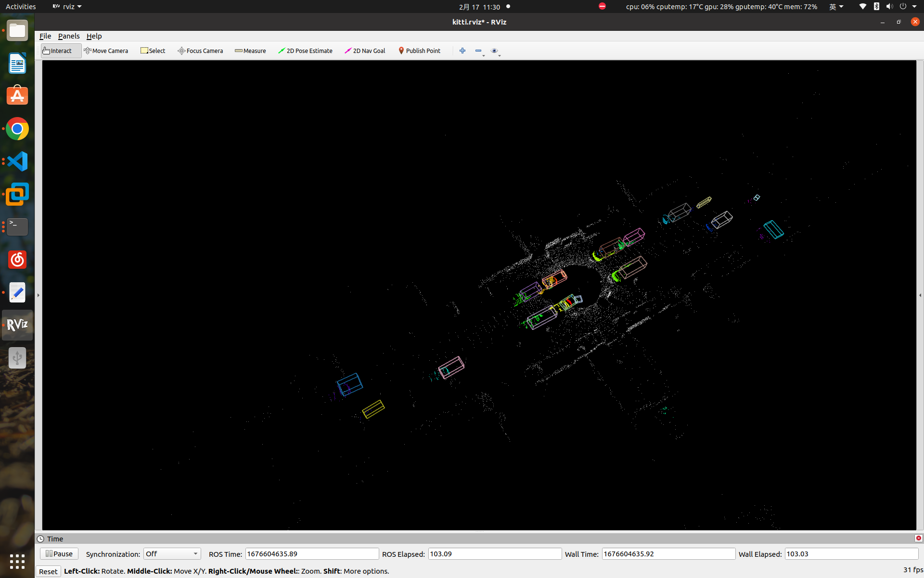Click the Publish Point tool
924x578 pixels.
pyautogui.click(x=419, y=51)
